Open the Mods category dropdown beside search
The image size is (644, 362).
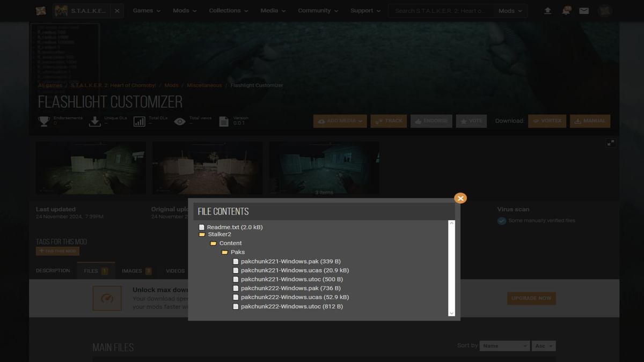point(509,10)
